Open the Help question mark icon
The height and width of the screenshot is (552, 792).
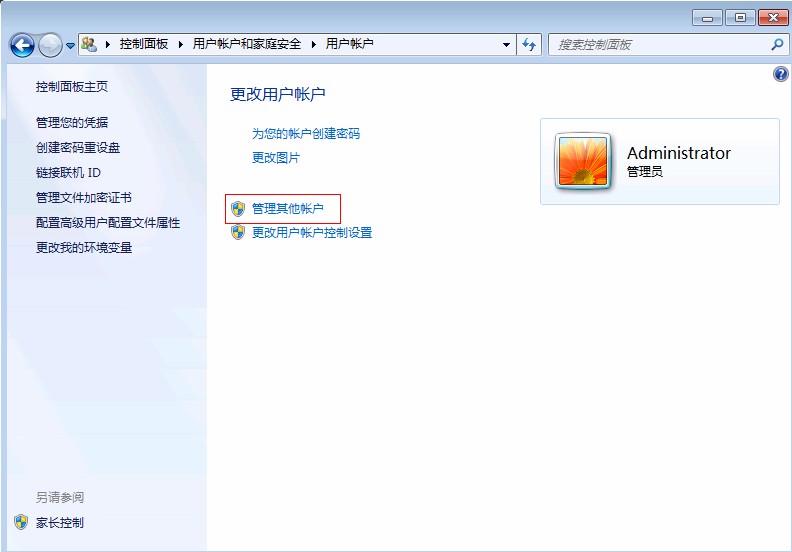coord(781,75)
